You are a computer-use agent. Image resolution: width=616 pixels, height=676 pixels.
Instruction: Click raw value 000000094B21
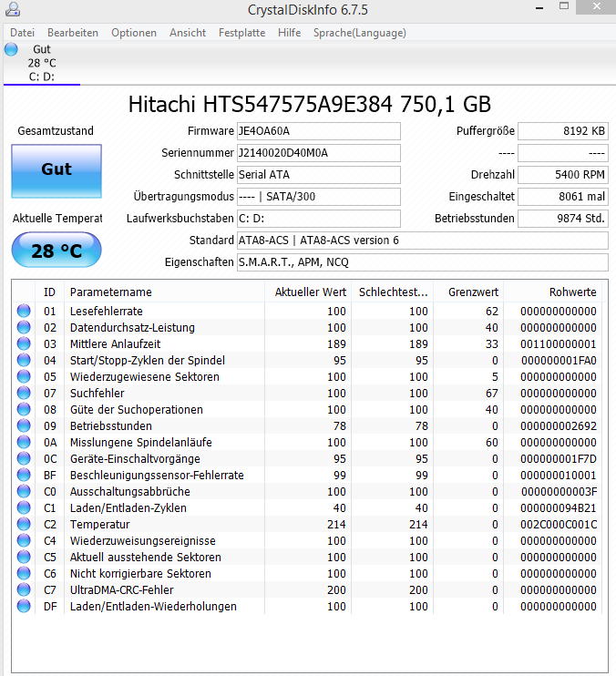click(559, 507)
